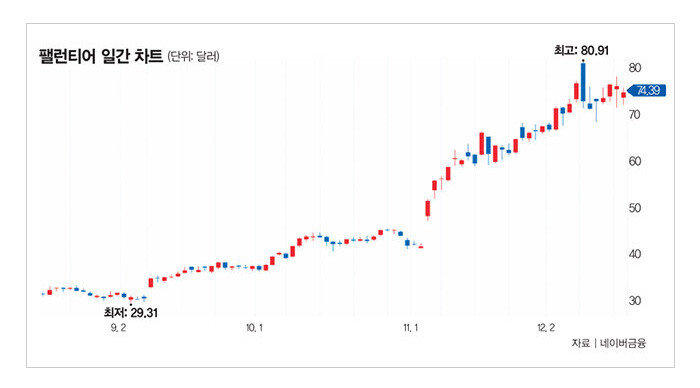The width and height of the screenshot is (700, 388).
Task: Click the 70 price axis label
Action: (x=634, y=115)
